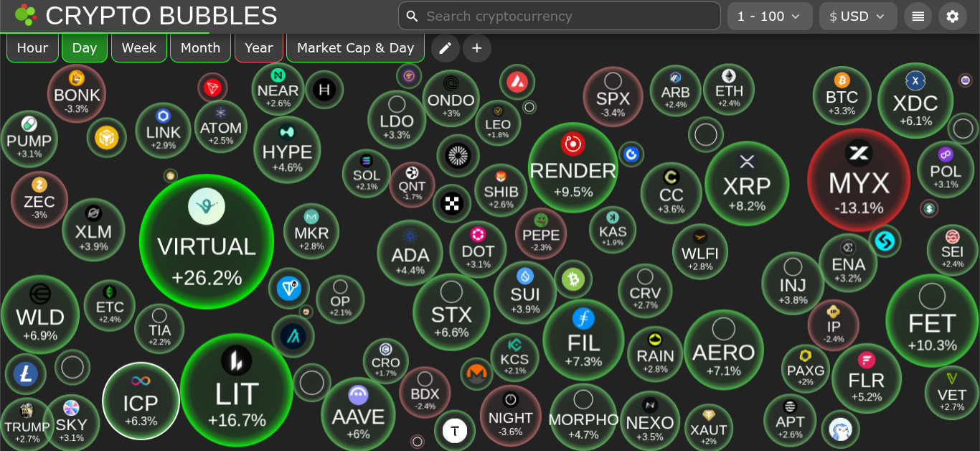Viewport: 980px width, 451px height.
Task: Click the WLFI bubble
Action: pos(700,252)
